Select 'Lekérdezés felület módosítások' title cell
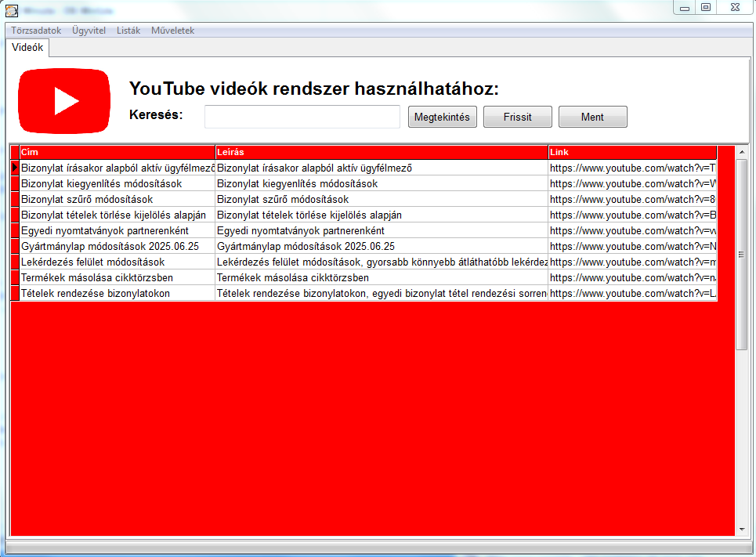This screenshot has height=557, width=756. click(x=118, y=262)
